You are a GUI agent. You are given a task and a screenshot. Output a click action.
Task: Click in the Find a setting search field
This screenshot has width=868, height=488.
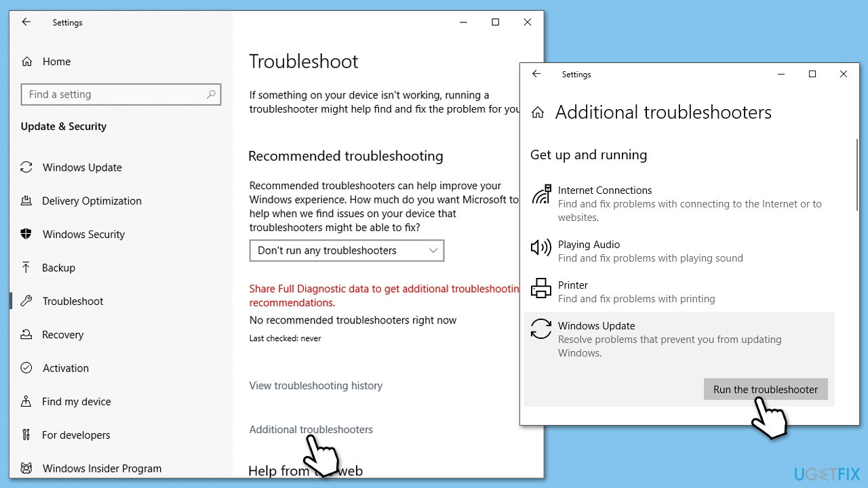[121, 95]
